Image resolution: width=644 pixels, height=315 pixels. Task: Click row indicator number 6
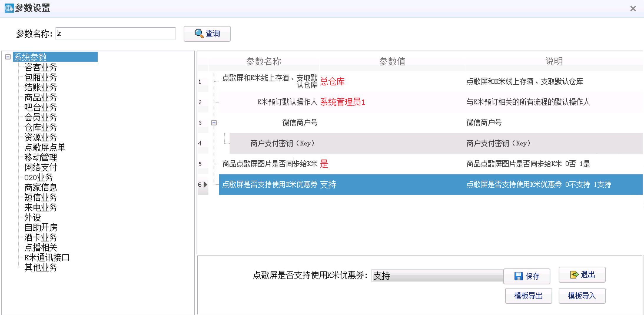(203, 185)
